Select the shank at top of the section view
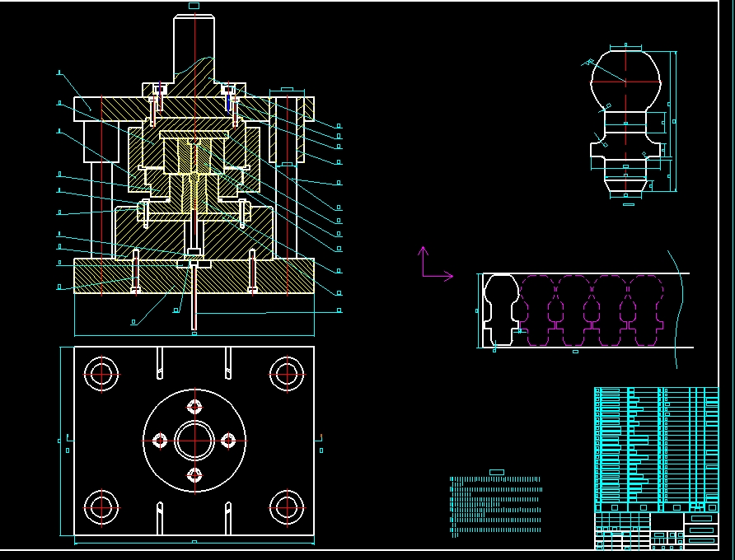Screen dimensions: 735x560 point(194,49)
